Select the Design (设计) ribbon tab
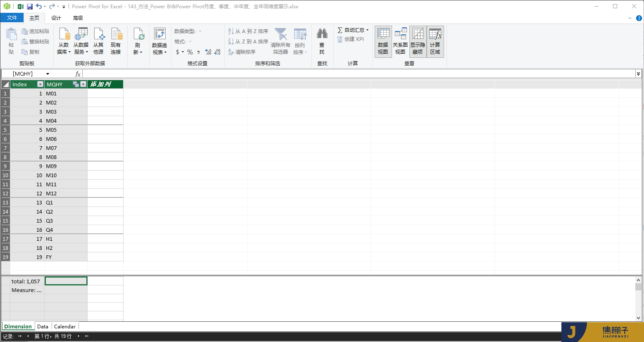 pyautogui.click(x=56, y=18)
